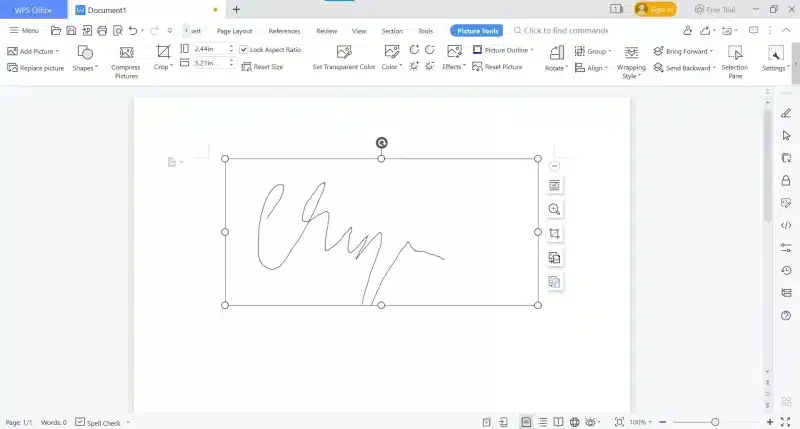
Task: Click Set Transparent Color
Action: [344, 58]
